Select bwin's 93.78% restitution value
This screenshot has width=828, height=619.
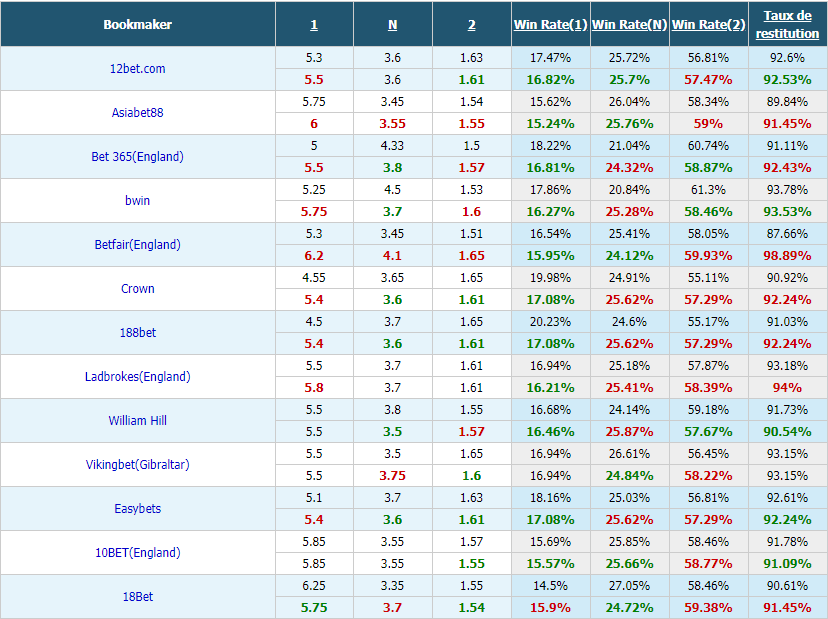coord(787,190)
